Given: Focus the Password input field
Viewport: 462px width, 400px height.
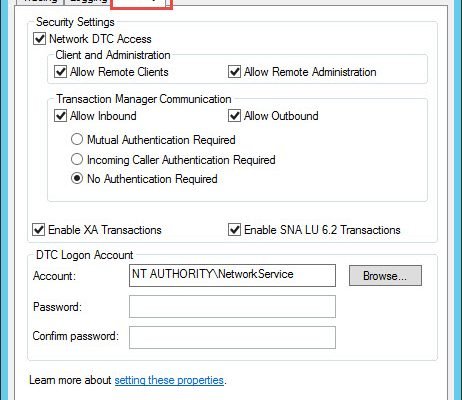Looking at the screenshot, I should point(232,306).
